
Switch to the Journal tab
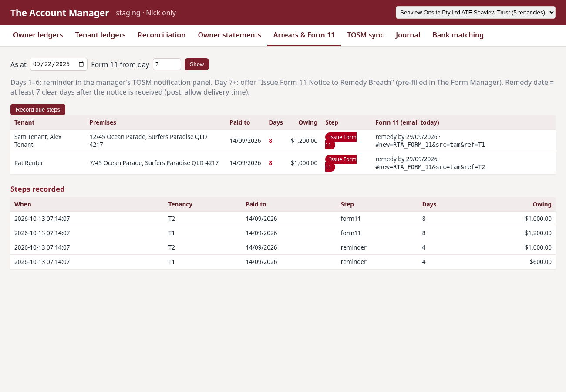408,35
